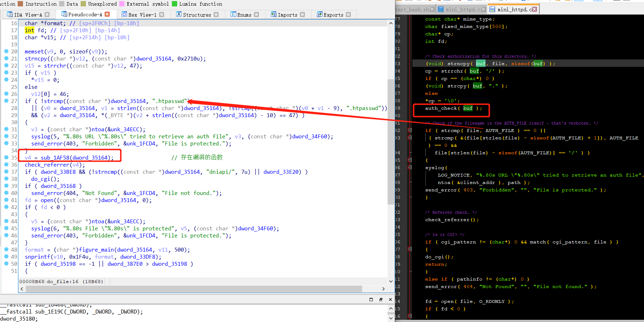Click the IDA View-A tab icon
The height and width of the screenshot is (322, 644).
pyautogui.click(x=10, y=15)
